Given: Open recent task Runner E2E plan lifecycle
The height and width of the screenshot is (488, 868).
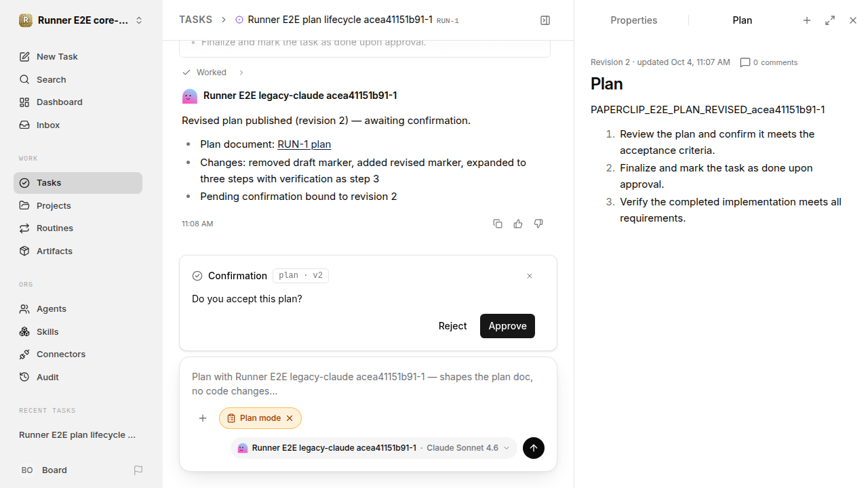Looking at the screenshot, I should (x=78, y=435).
